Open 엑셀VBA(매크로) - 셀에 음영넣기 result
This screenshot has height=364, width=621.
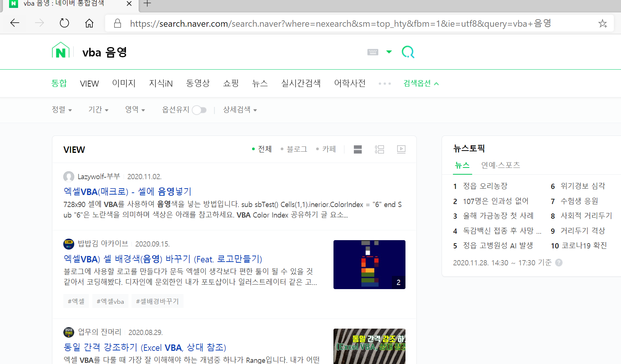tap(128, 192)
